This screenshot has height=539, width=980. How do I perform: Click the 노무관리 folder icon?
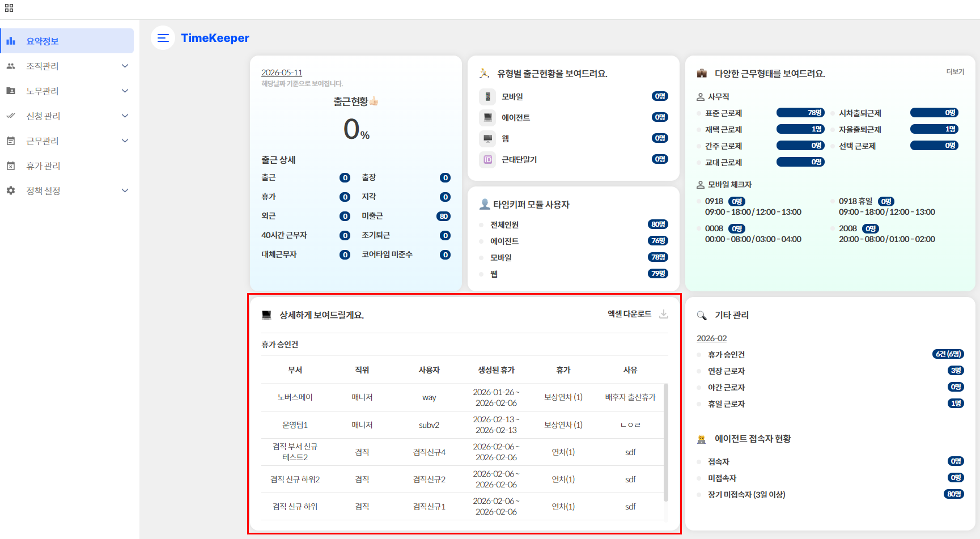coord(11,91)
